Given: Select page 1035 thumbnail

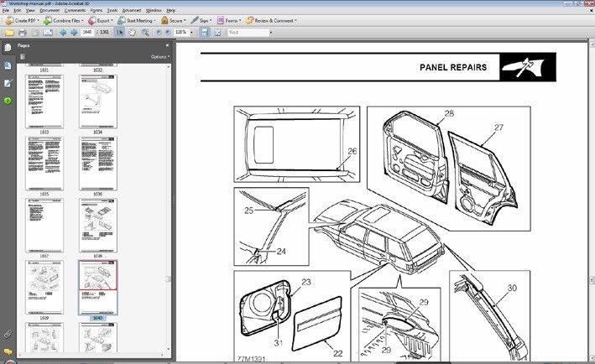Looking at the screenshot, I should [x=44, y=164].
